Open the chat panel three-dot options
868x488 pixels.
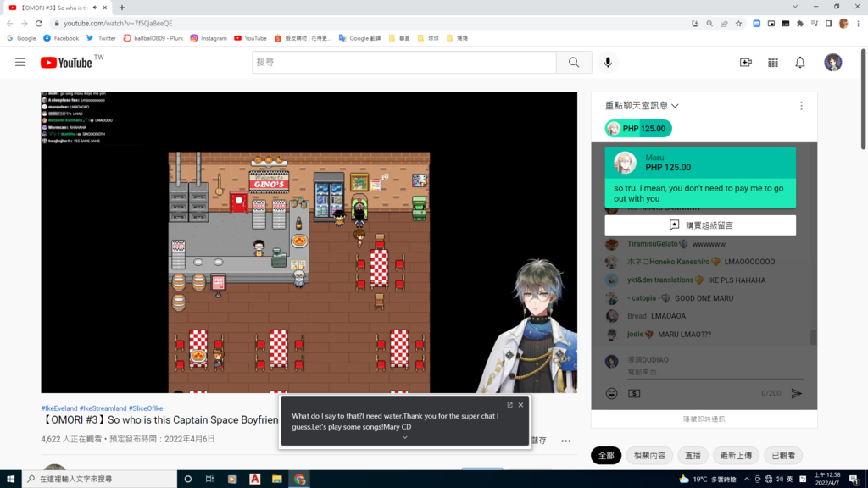pyautogui.click(x=801, y=106)
